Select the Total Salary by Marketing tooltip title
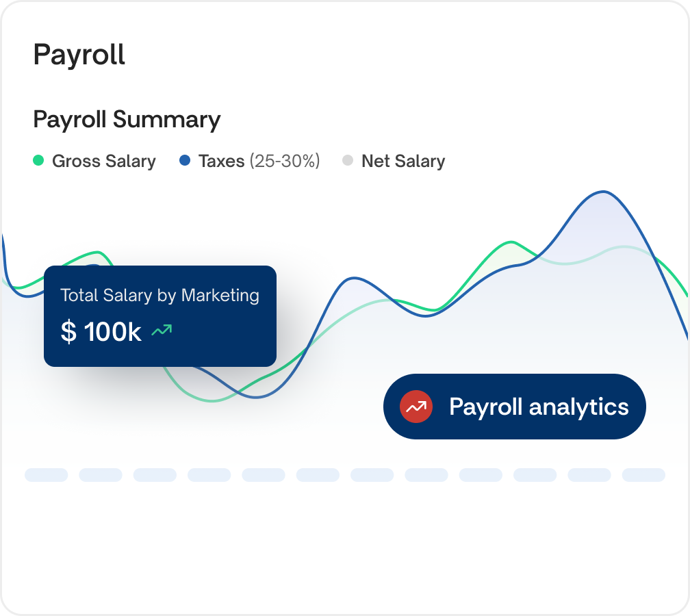This screenshot has height=616, width=690. tap(159, 296)
